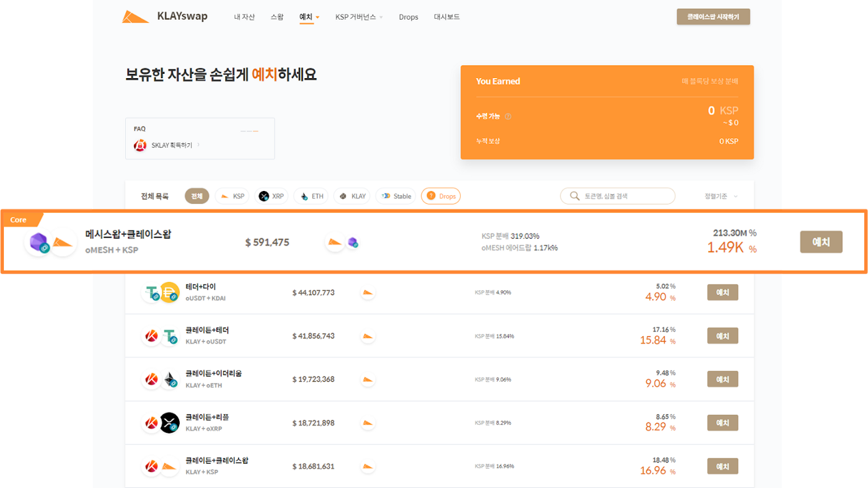
Task: Select the Drops filter chip
Action: tap(441, 196)
